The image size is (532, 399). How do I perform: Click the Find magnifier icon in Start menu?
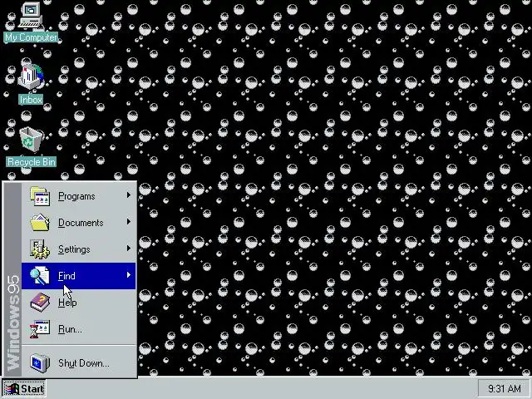(x=40, y=275)
